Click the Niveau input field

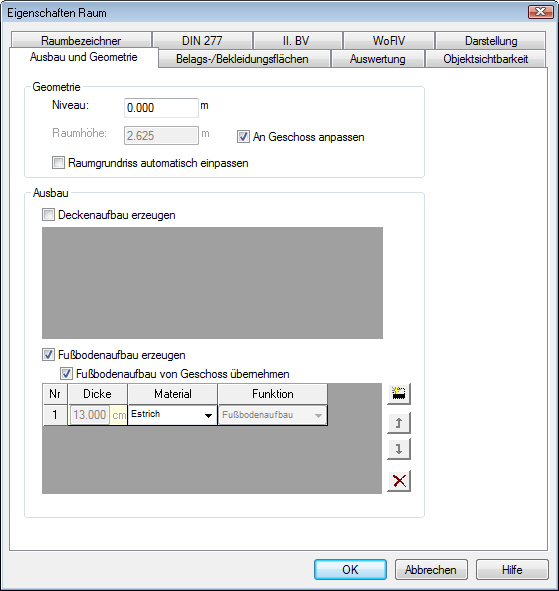pyautogui.click(x=161, y=108)
